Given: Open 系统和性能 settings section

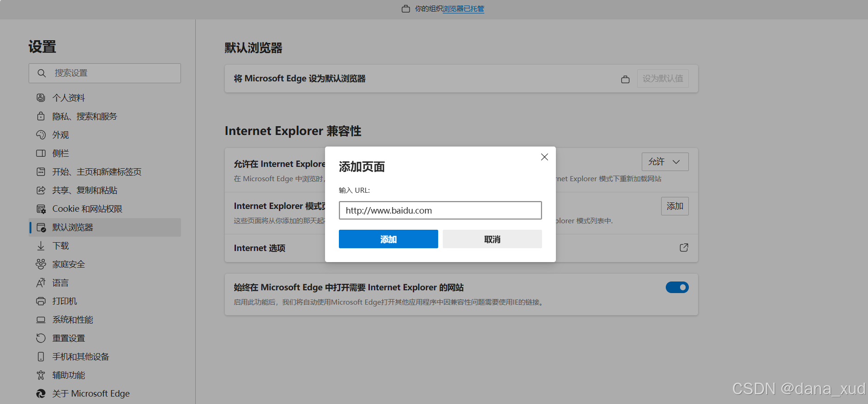Looking at the screenshot, I should pos(105,320).
